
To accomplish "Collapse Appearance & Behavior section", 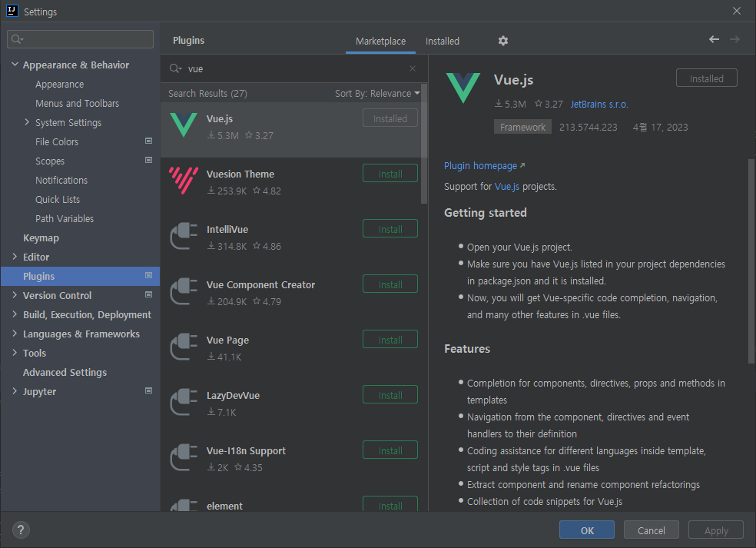I will tap(15, 64).
